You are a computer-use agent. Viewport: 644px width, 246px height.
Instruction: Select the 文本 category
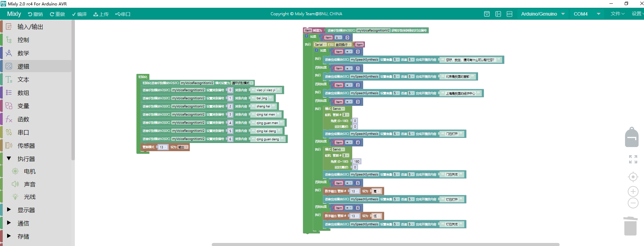[x=36, y=80]
